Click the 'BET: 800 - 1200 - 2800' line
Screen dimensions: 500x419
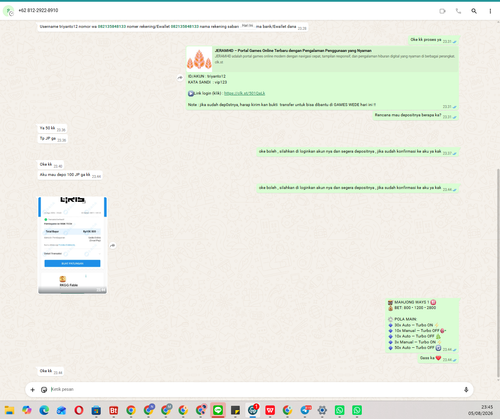tap(412, 308)
